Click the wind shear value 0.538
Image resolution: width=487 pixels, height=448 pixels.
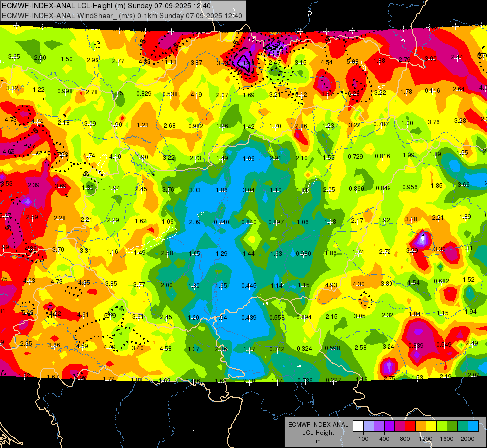point(170,94)
